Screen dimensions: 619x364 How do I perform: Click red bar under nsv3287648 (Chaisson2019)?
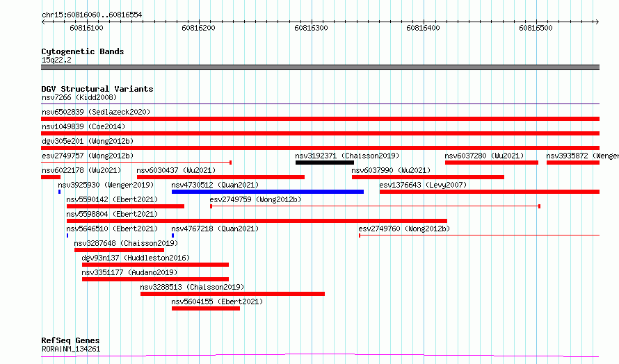coord(119,250)
